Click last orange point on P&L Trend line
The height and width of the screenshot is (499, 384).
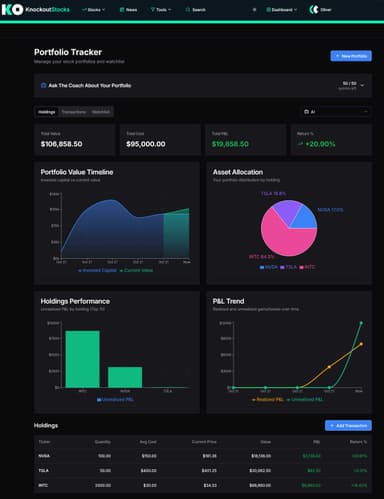[361, 344]
